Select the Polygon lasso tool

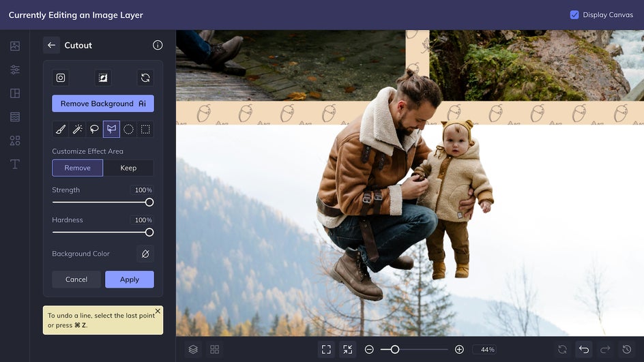[111, 130]
